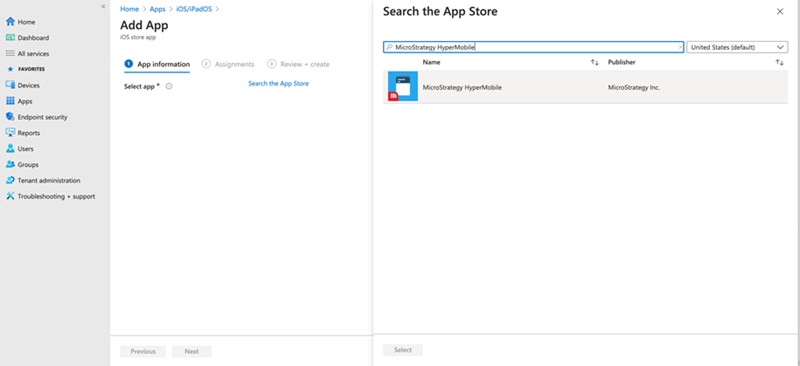Sort results by Publisher column arrows
This screenshot has width=800, height=366.
(x=780, y=62)
